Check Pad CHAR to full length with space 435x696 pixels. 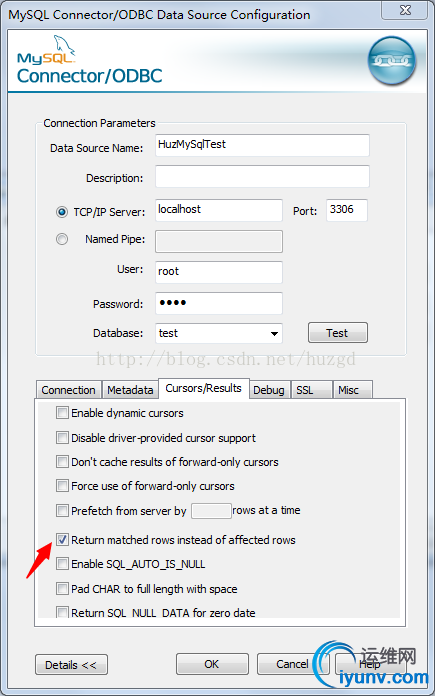(x=62, y=589)
